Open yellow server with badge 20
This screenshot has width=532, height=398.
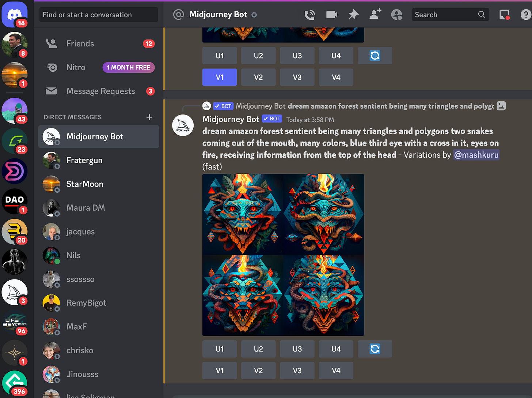coord(15,232)
